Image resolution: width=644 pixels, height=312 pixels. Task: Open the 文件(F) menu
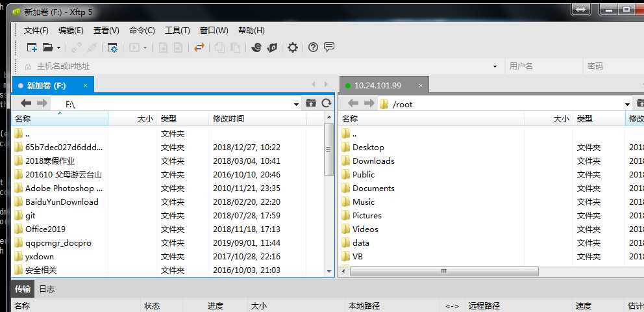click(x=36, y=31)
